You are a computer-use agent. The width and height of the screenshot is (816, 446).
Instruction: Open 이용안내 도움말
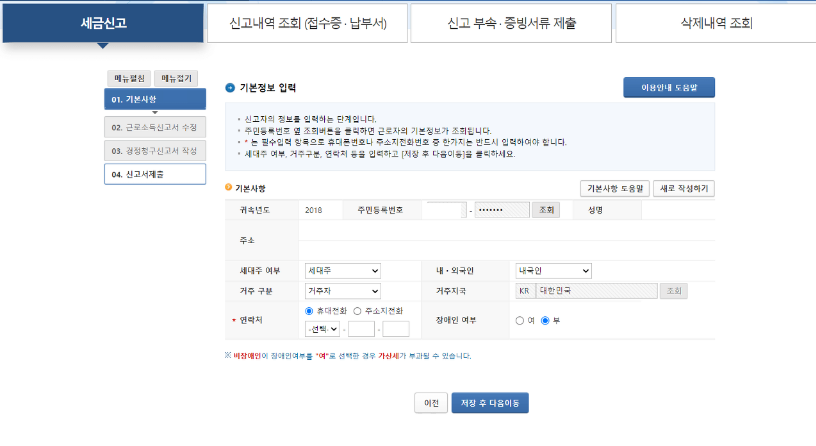click(x=669, y=87)
